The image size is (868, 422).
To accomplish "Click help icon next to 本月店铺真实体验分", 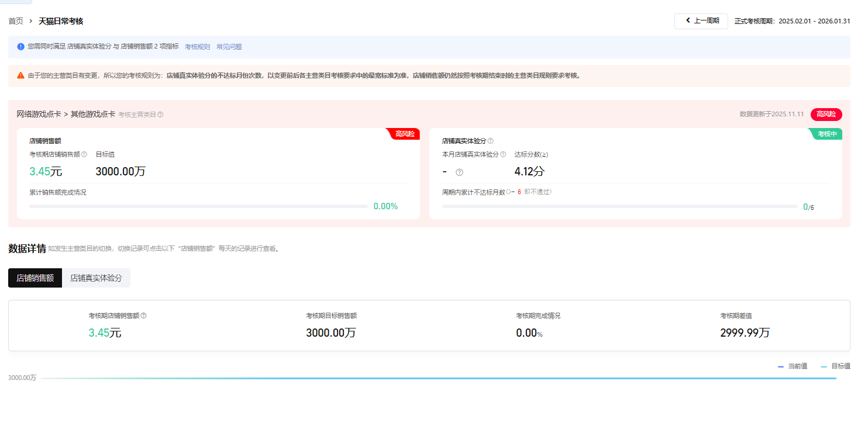I will 503,154.
